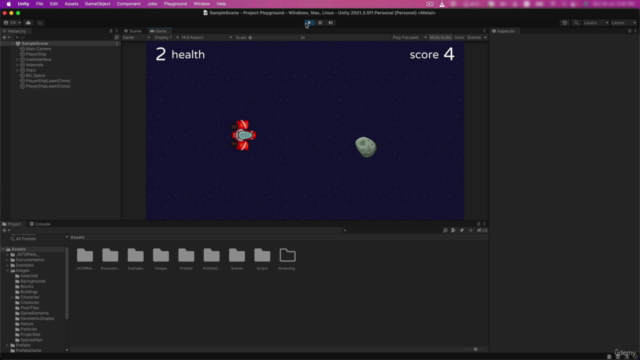640x360 pixels.
Task: Open the cloud services icon
Action: coord(28,23)
